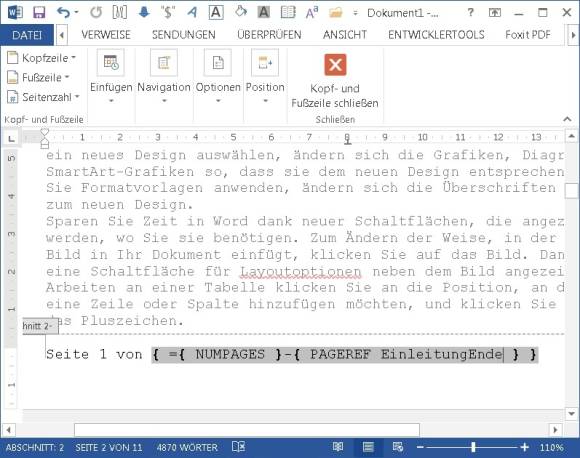Save the document with the floppy disk icon
580x458 pixels.
click(39, 13)
